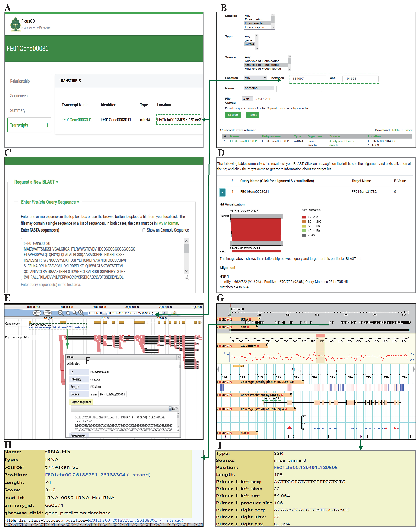Click the pan left arrow in JBrowse
The image size is (420, 531).
coord(37,313)
